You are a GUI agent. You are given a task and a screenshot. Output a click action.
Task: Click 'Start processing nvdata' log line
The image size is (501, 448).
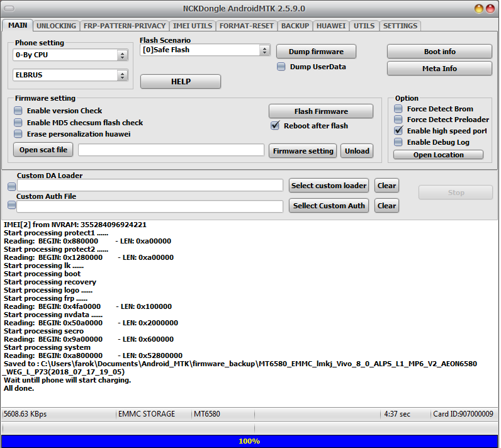(53, 315)
